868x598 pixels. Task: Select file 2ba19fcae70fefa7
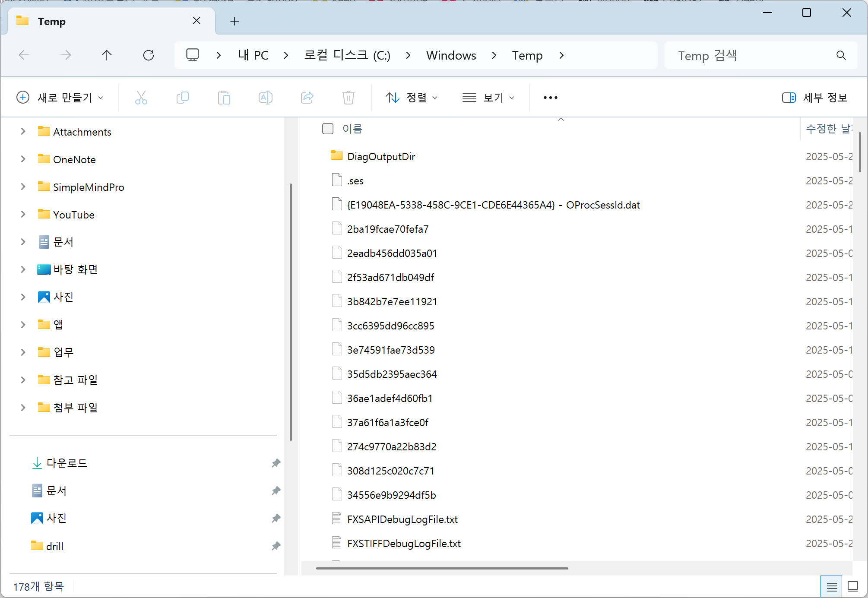[x=388, y=229]
